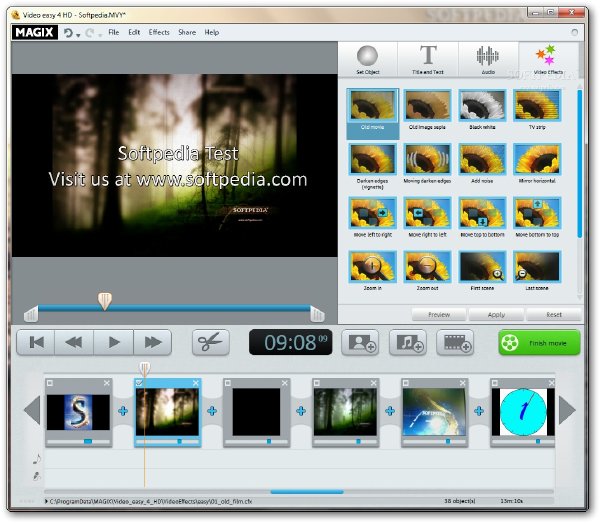Click the MAGIX logo
Image resolution: width=600 pixels, height=523 pixels.
(x=34, y=33)
